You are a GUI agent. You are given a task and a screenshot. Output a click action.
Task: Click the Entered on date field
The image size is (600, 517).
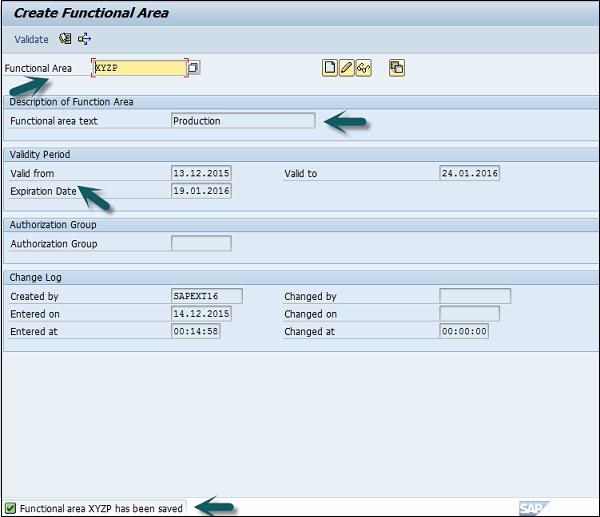pyautogui.click(x=201, y=314)
